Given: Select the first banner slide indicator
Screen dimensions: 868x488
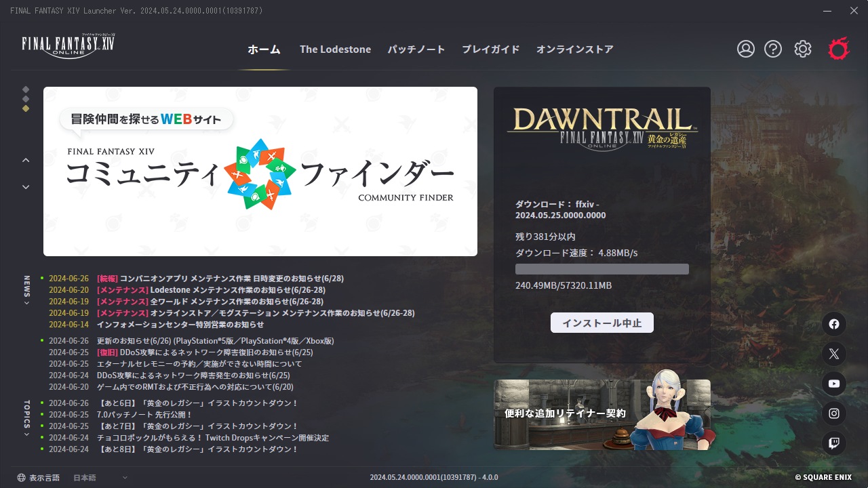Looking at the screenshot, I should click(x=26, y=89).
